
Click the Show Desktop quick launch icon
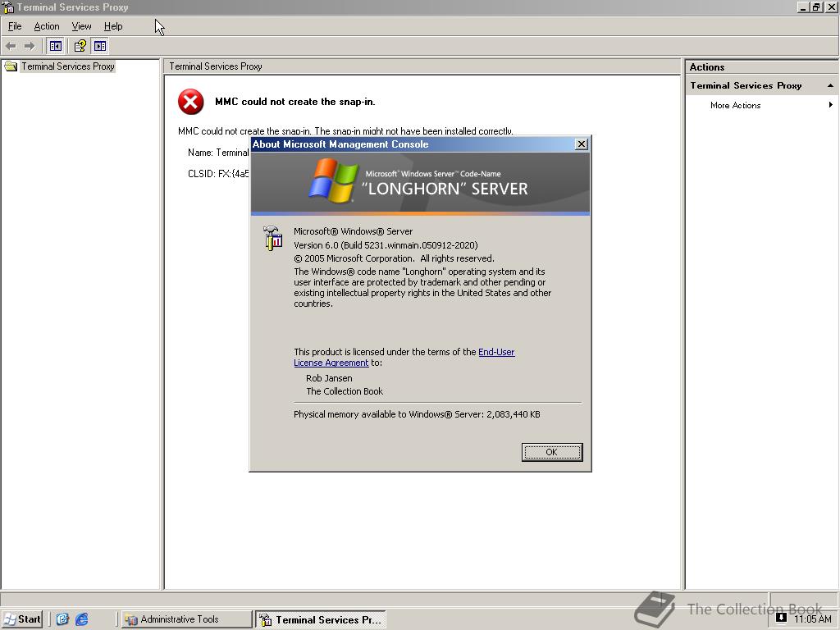click(62, 619)
